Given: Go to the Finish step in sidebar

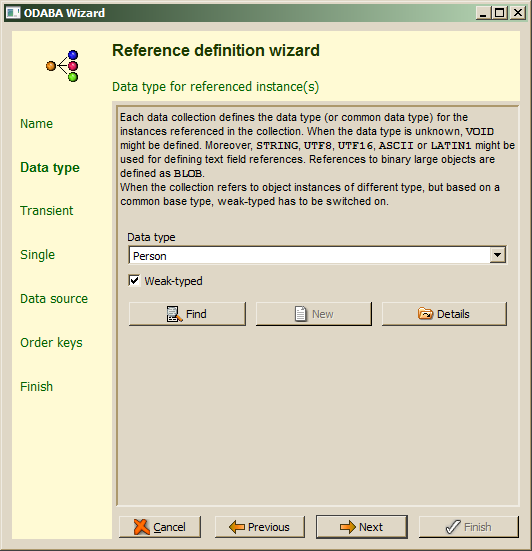Looking at the screenshot, I should (37, 387).
